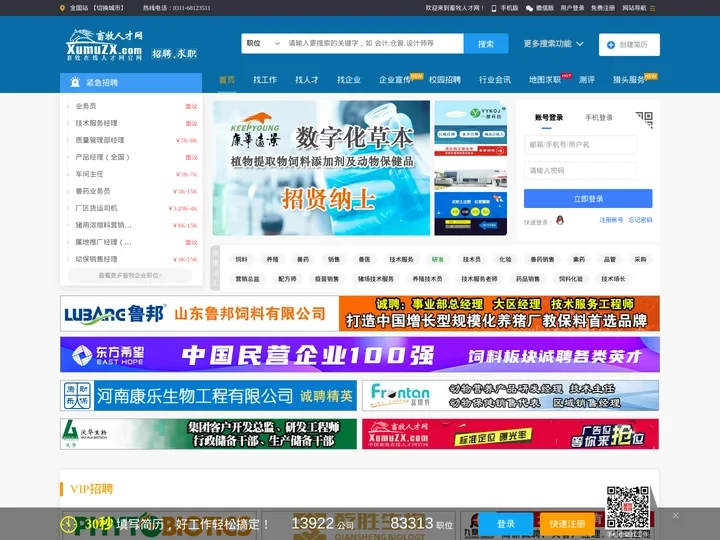
Task: Open the campus recruitment nav item
Action: pos(445,80)
